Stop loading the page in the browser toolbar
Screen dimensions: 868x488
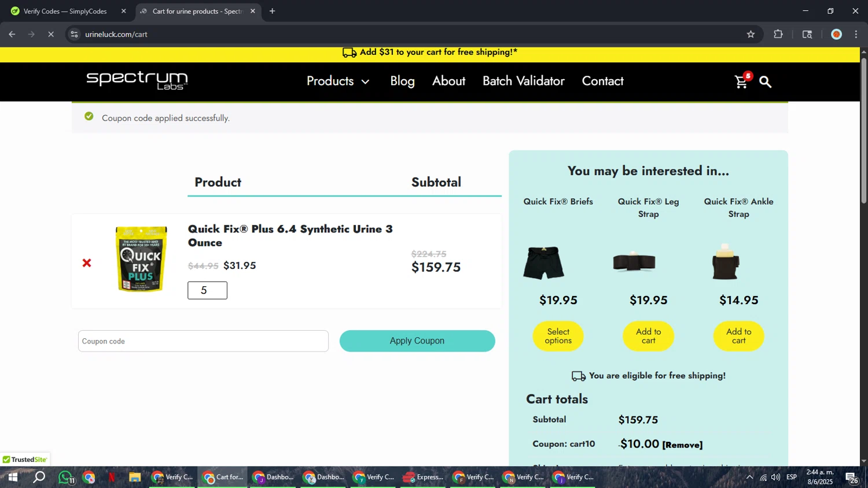coord(51,34)
